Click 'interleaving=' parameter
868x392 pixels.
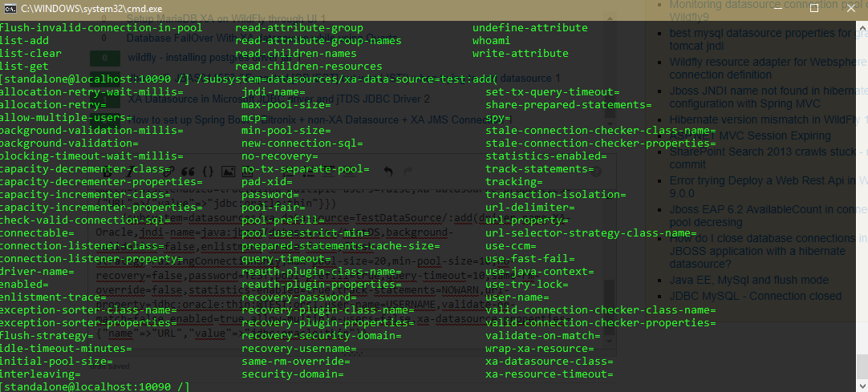pyautogui.click(x=40, y=374)
